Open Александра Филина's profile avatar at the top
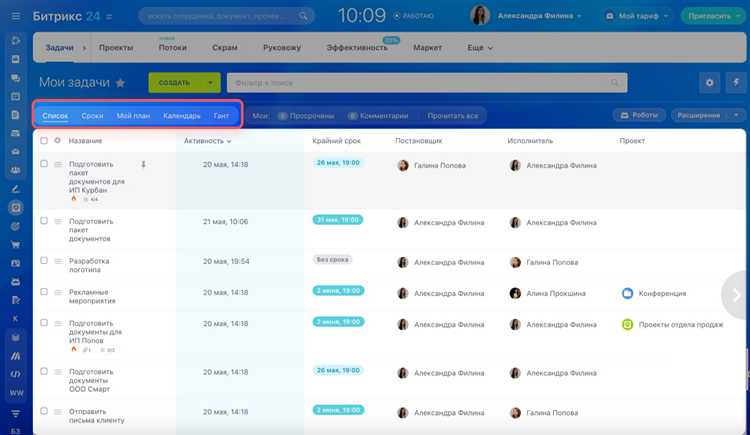Image resolution: width=750 pixels, height=435 pixels. [480, 16]
